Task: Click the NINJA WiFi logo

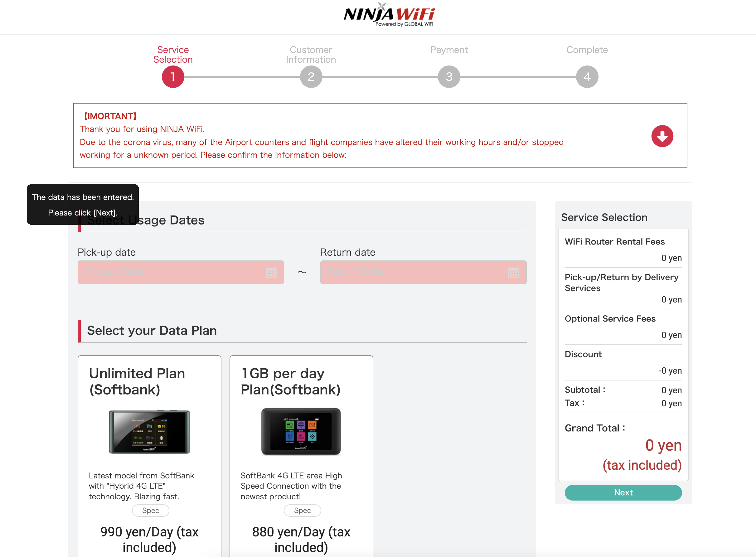Action: tap(389, 15)
